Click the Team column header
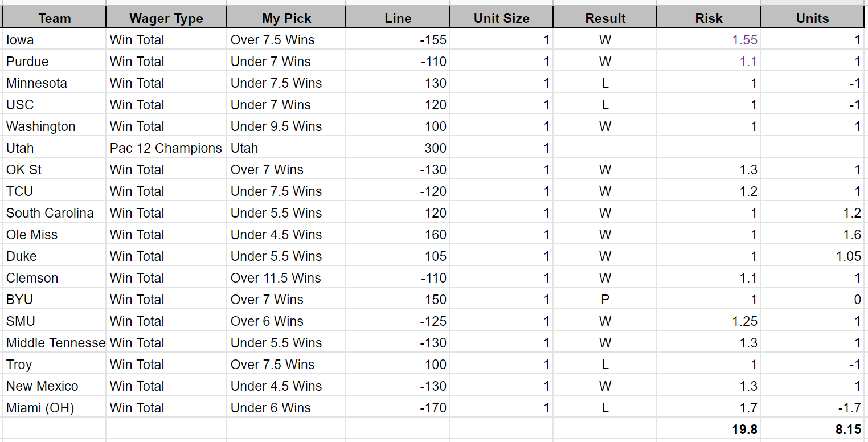Image resolution: width=868 pixels, height=442 pixels. click(x=54, y=18)
